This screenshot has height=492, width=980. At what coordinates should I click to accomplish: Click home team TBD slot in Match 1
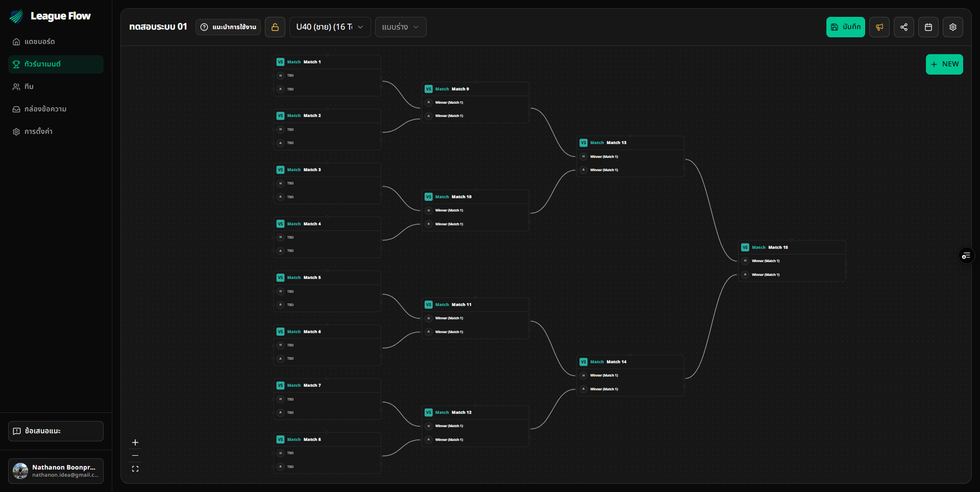tap(327, 76)
